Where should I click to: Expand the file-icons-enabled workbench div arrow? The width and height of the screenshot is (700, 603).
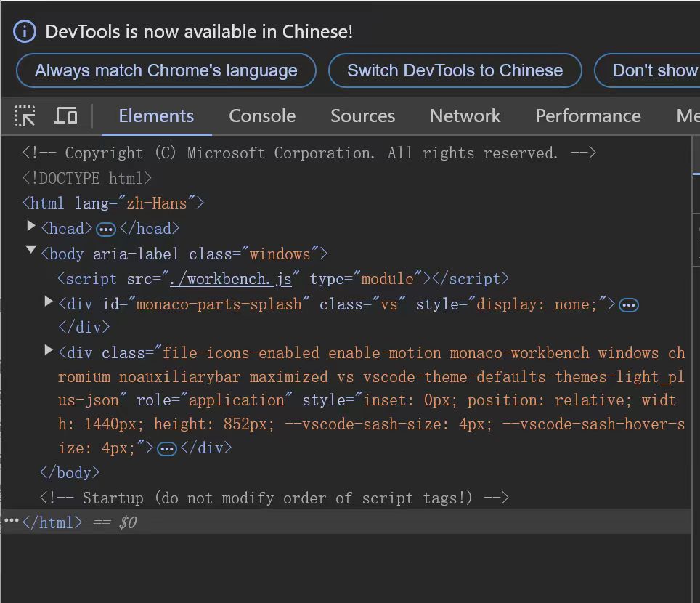(49, 350)
